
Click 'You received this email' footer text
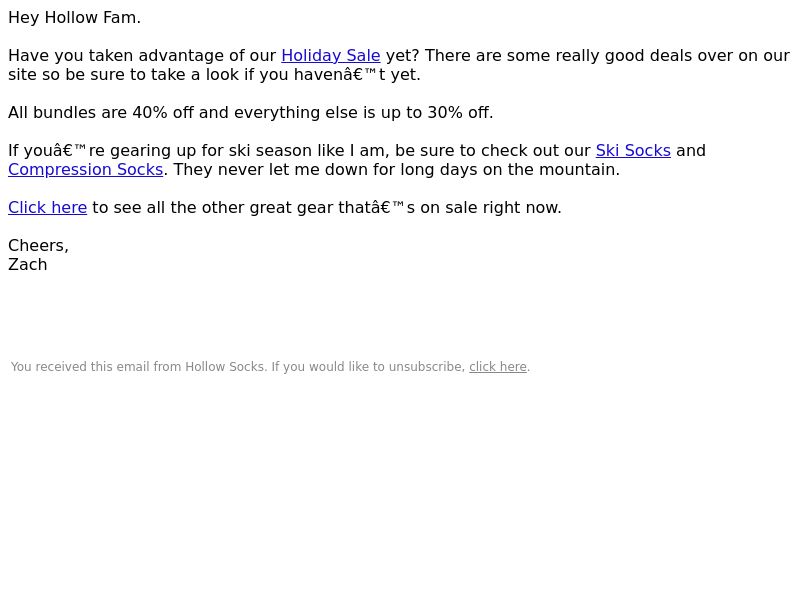pyautogui.click(x=78, y=367)
